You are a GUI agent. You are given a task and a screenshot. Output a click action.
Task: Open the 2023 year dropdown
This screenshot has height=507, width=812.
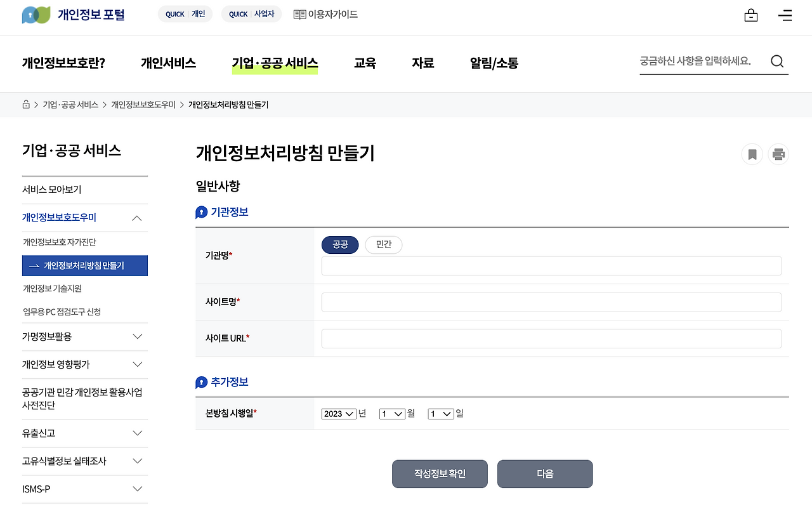[338, 413]
